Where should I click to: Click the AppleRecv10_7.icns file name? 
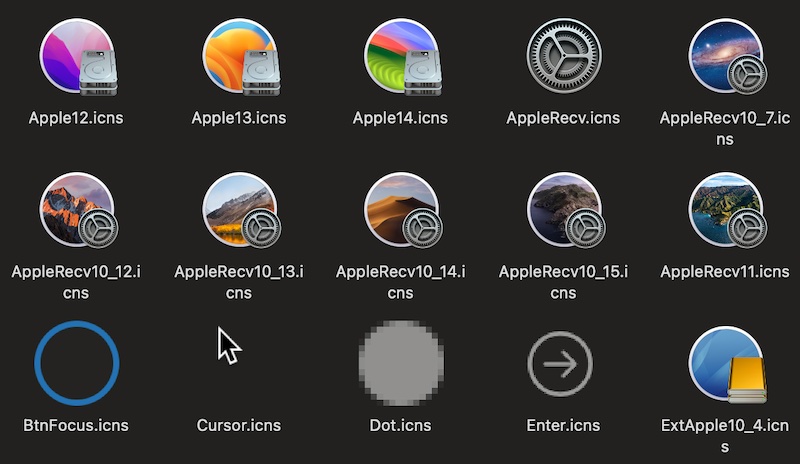click(725, 128)
